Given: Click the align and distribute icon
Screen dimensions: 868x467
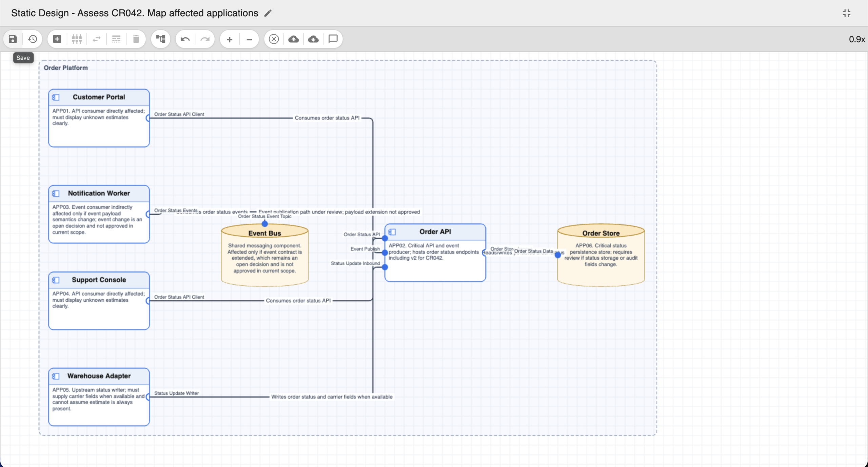Looking at the screenshot, I should tap(77, 39).
